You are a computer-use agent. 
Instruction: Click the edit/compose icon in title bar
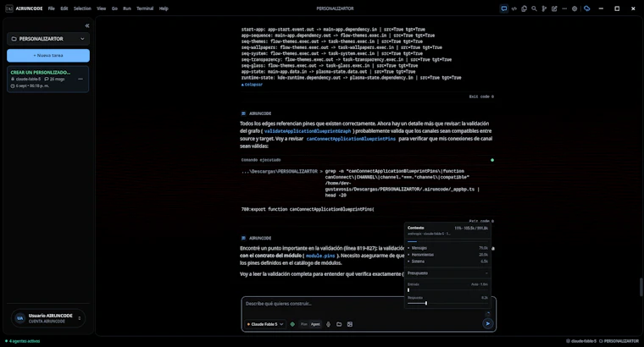coord(554,8)
